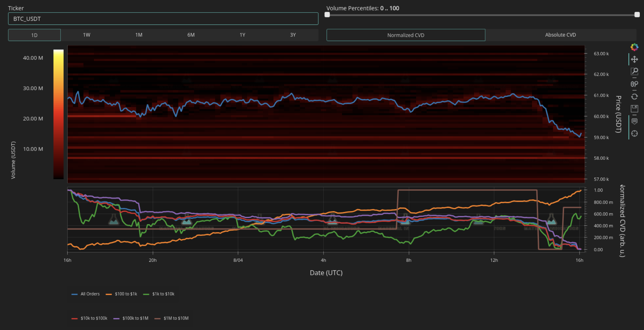Click the 12h time tick label
Screen dimensions: 644x330
pos(494,260)
